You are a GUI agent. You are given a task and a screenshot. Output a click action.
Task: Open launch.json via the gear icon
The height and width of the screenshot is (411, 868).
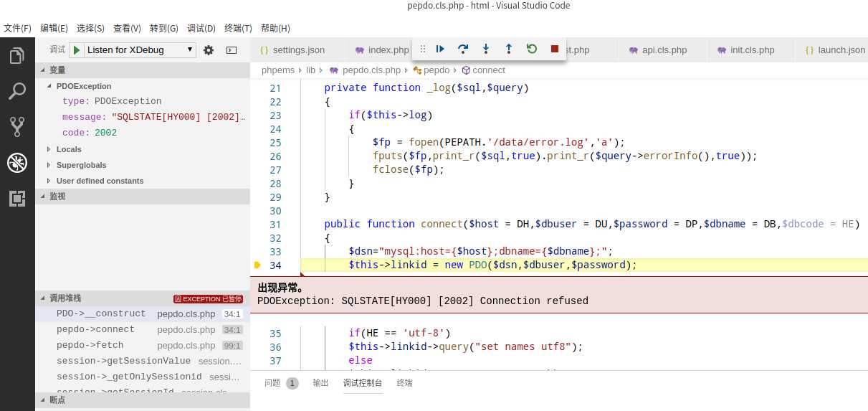(209, 50)
